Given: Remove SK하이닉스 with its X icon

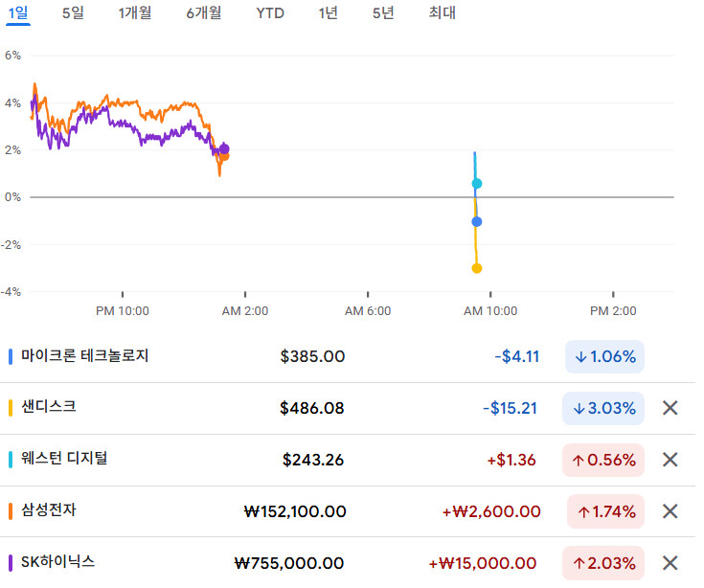Looking at the screenshot, I should pos(670,562).
